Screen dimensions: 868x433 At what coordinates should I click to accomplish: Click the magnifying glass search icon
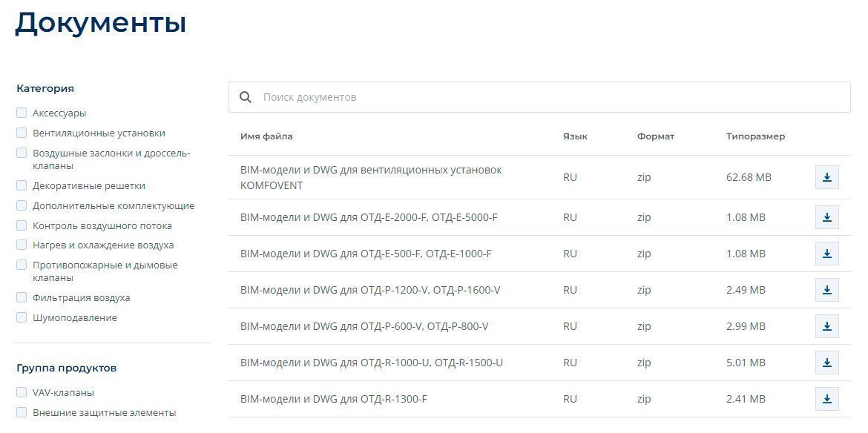pyautogui.click(x=246, y=97)
